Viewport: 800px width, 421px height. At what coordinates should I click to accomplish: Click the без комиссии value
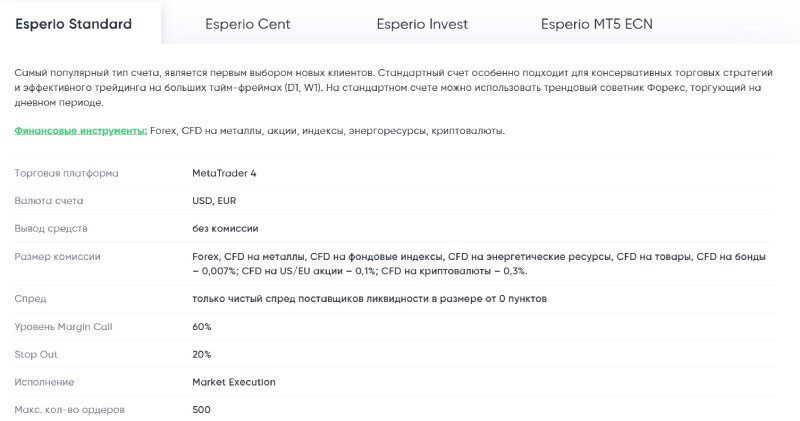click(225, 229)
